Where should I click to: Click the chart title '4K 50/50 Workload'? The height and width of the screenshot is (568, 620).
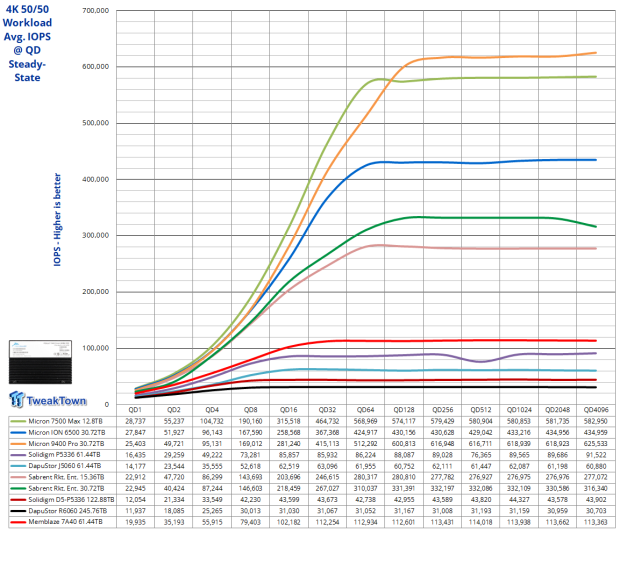pos(27,16)
